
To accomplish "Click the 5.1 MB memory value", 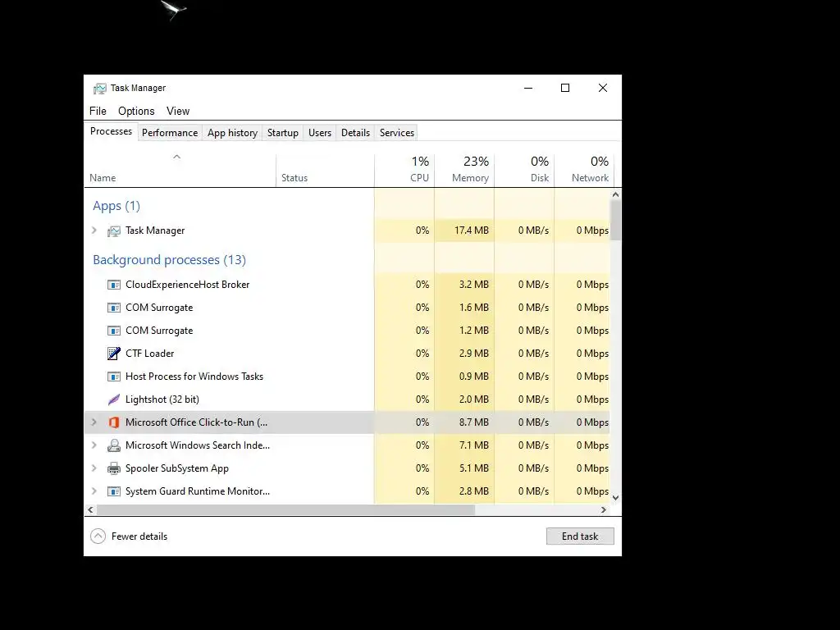I will (x=474, y=468).
